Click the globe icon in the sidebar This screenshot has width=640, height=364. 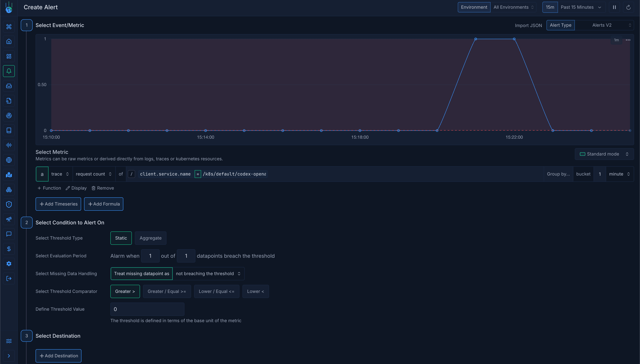coord(9,160)
